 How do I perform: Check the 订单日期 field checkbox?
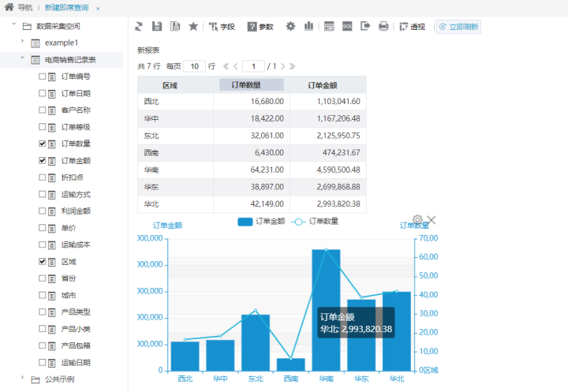click(43, 93)
